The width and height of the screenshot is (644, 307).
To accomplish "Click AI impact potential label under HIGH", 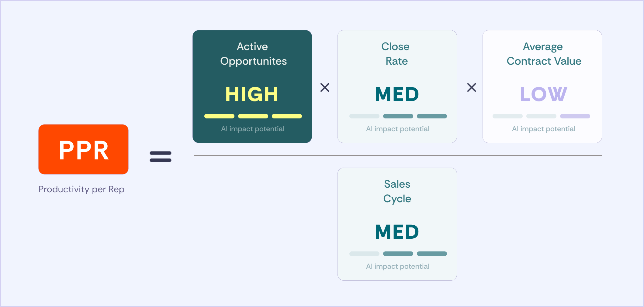I will click(253, 129).
